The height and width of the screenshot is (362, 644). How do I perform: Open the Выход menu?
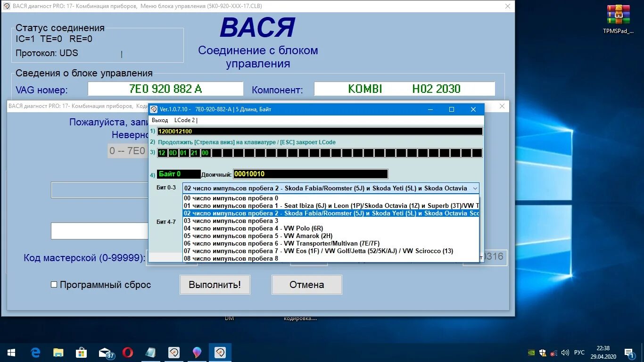click(160, 120)
